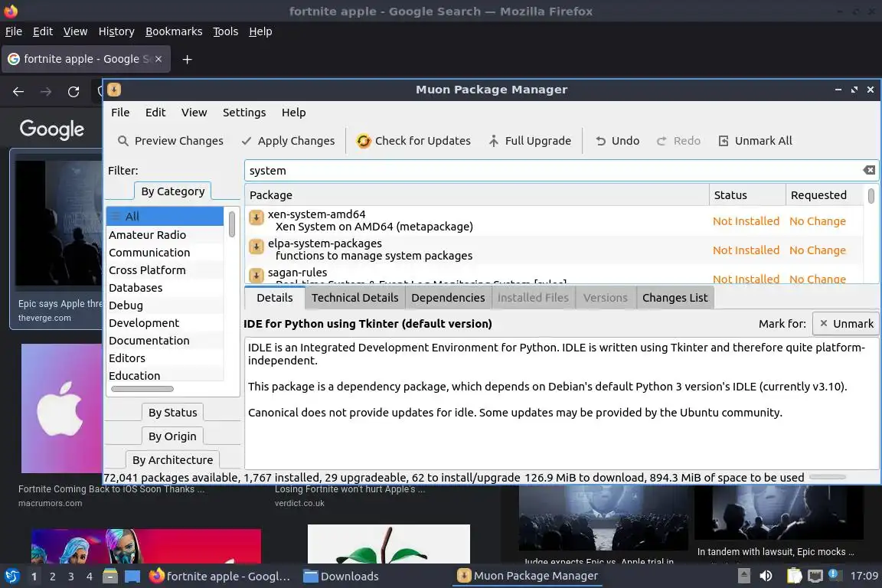Image resolution: width=882 pixels, height=588 pixels.
Task: Select the xen-system-amd64 package row
Action: coord(554,220)
